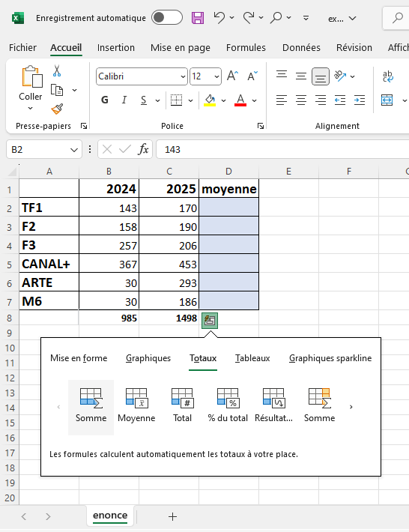
Task: Apply the yellow fill color bucket
Action: pyautogui.click(x=210, y=100)
